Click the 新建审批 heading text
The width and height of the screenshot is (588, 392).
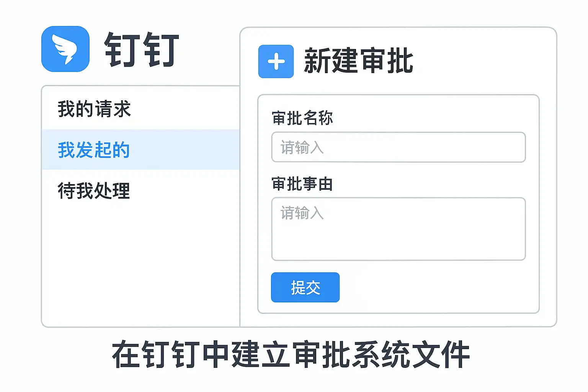pos(359,61)
